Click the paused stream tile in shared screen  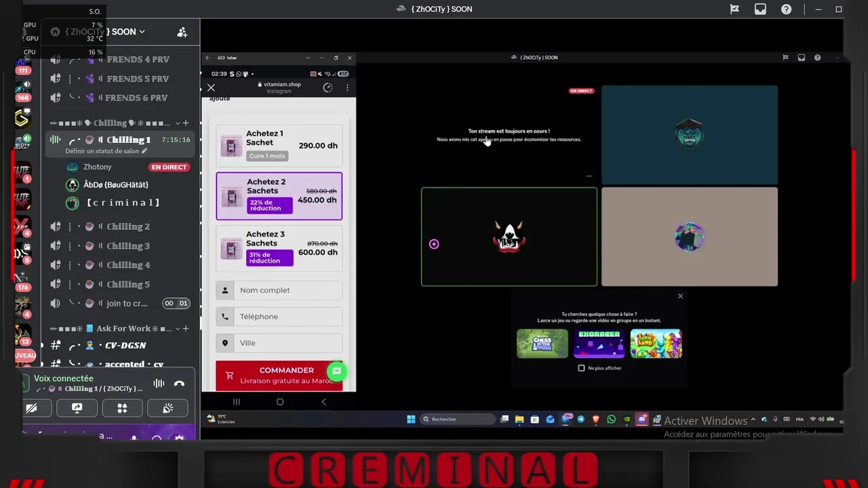509,135
